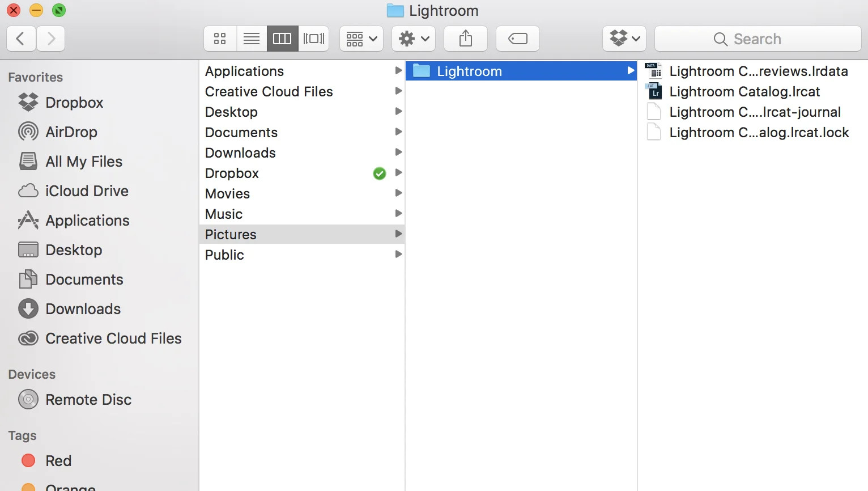Select Creative Cloud Files in first column
Image resolution: width=868 pixels, height=491 pixels.
(302, 91)
